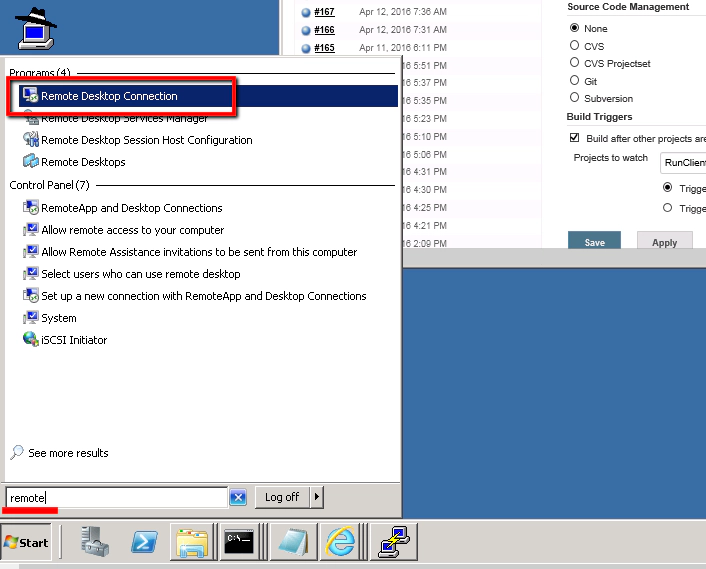This screenshot has width=706, height=569.
Task: Open Server Manager from the taskbar
Action: (95, 542)
